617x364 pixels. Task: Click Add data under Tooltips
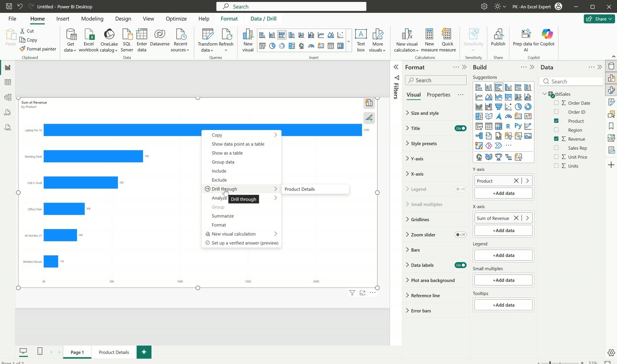504,305
